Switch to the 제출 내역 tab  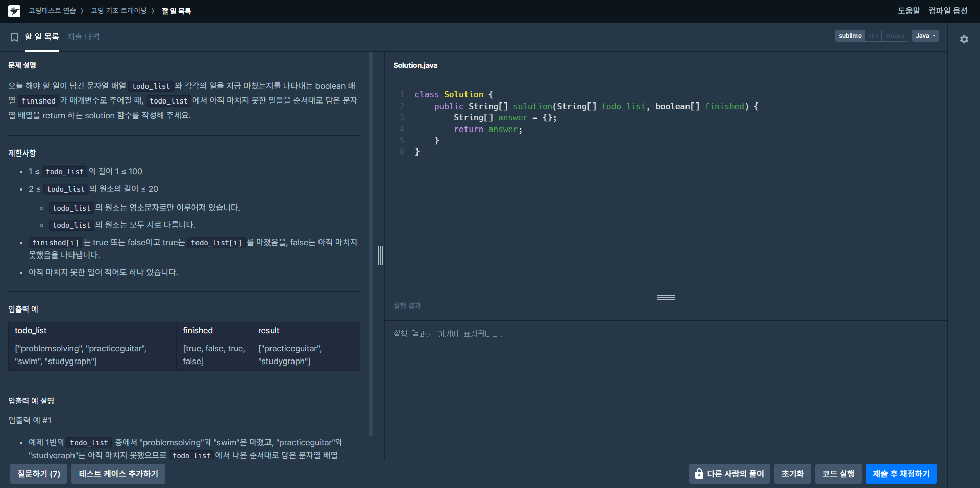[83, 37]
